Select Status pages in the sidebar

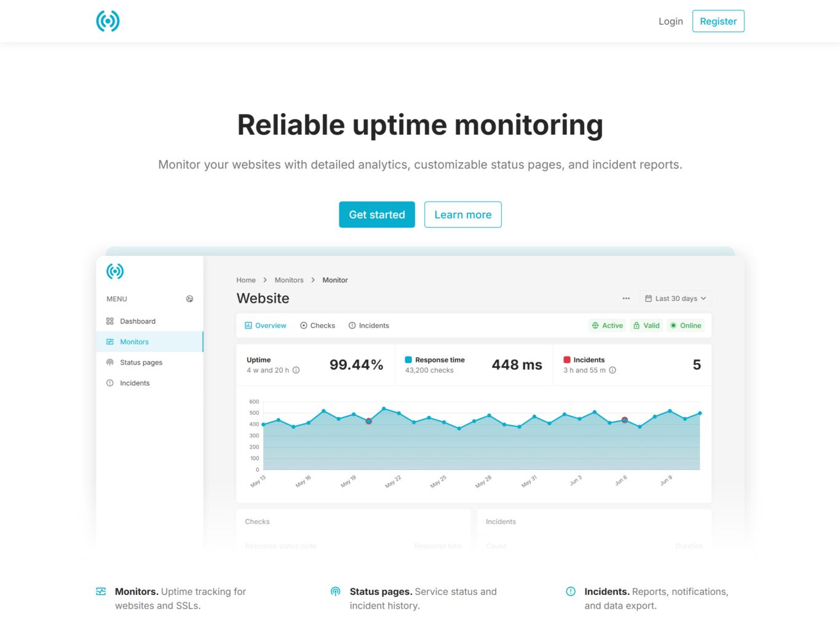click(x=141, y=362)
